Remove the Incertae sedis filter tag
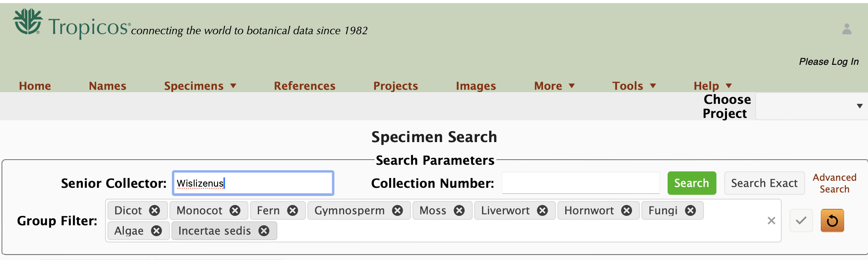 tap(264, 231)
